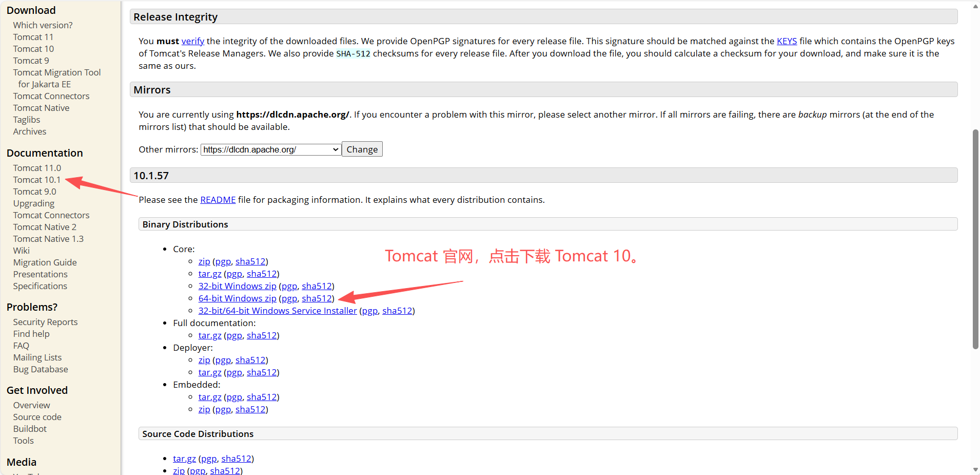Screen dimensions: 980x475
Task: Open the Upgrading documentation link
Action: click(x=34, y=203)
